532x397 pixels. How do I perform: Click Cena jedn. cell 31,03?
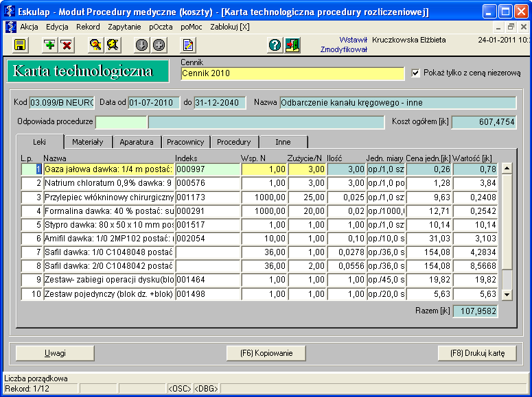click(429, 239)
